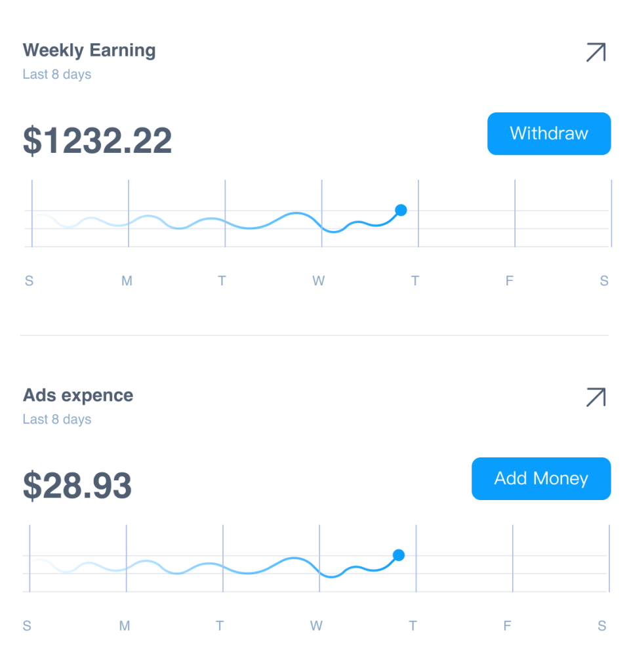Select F day label in Ads expence chart
Viewport: 629px width, 672px height.
pyautogui.click(x=507, y=625)
